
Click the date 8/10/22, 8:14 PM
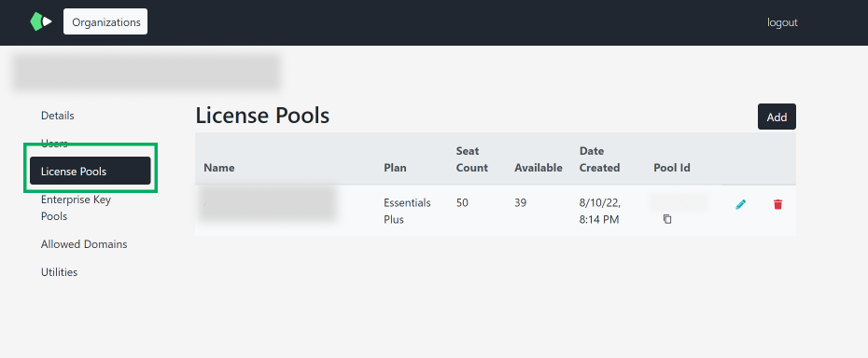coord(600,211)
